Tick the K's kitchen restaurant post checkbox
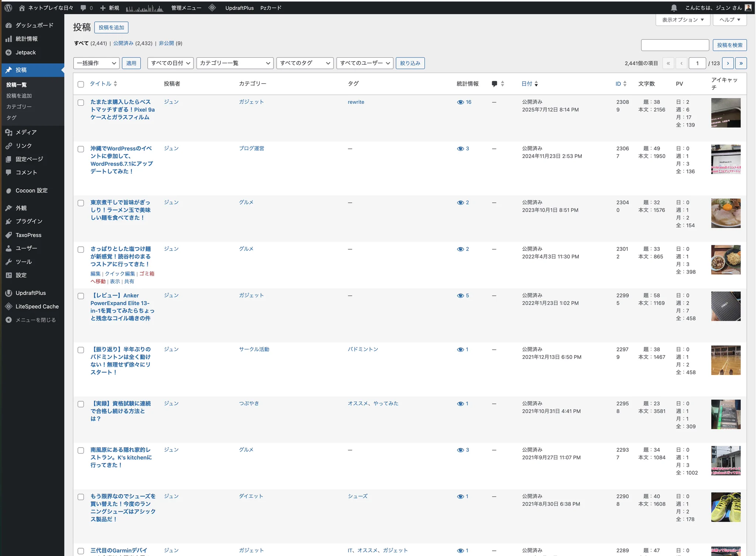The width and height of the screenshot is (756, 556). click(x=81, y=451)
